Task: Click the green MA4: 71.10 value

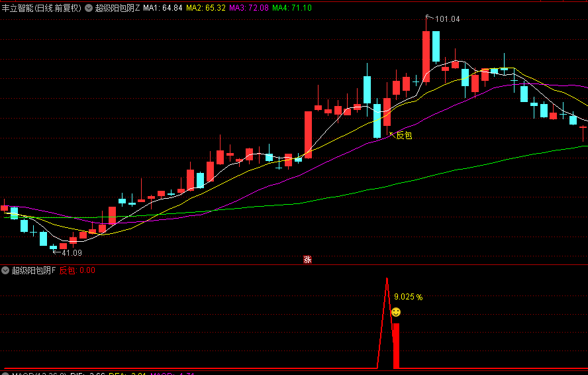Action: pos(292,8)
